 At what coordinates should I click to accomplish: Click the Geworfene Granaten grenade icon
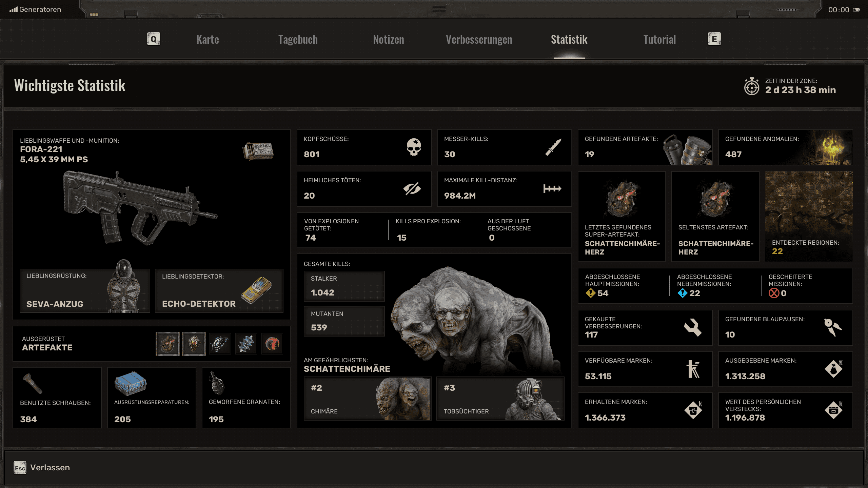[x=217, y=383]
